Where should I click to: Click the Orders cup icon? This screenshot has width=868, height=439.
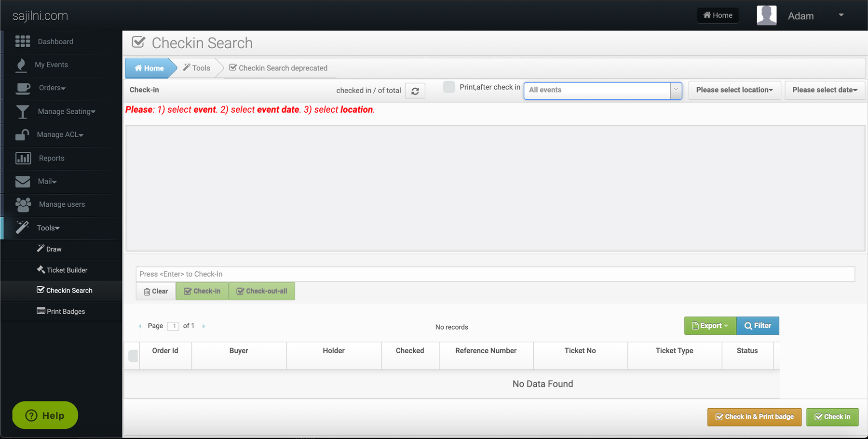point(23,88)
